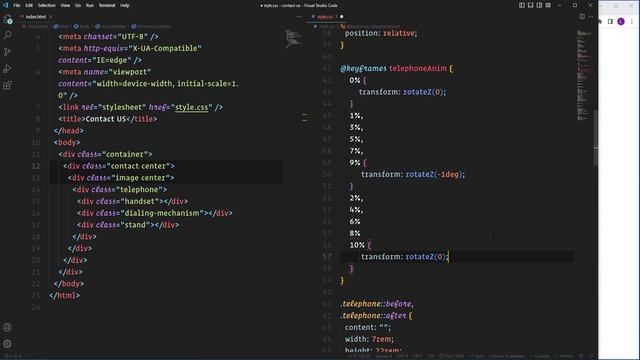The width and height of the screenshot is (640, 360).
Task: Open the File menu
Action: pyautogui.click(x=17, y=5)
